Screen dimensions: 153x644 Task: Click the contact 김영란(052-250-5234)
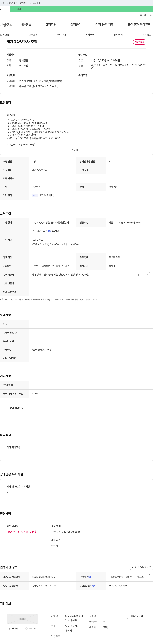(44, 586)
